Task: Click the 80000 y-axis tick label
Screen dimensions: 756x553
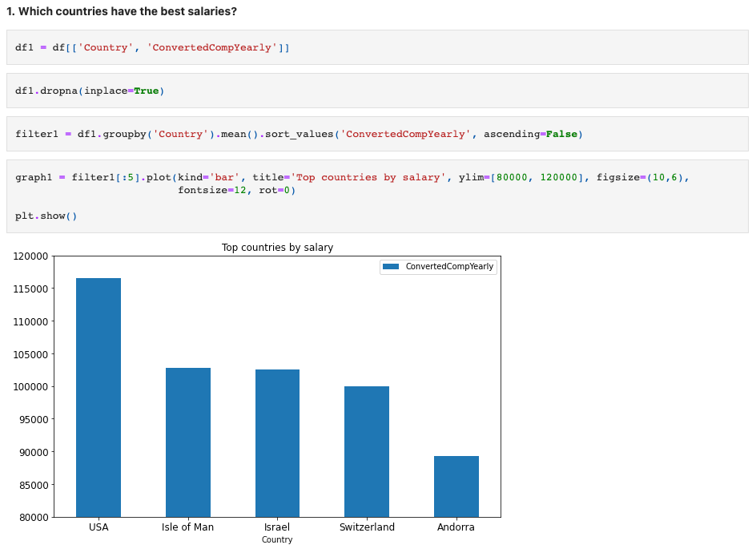Action: click(33, 517)
